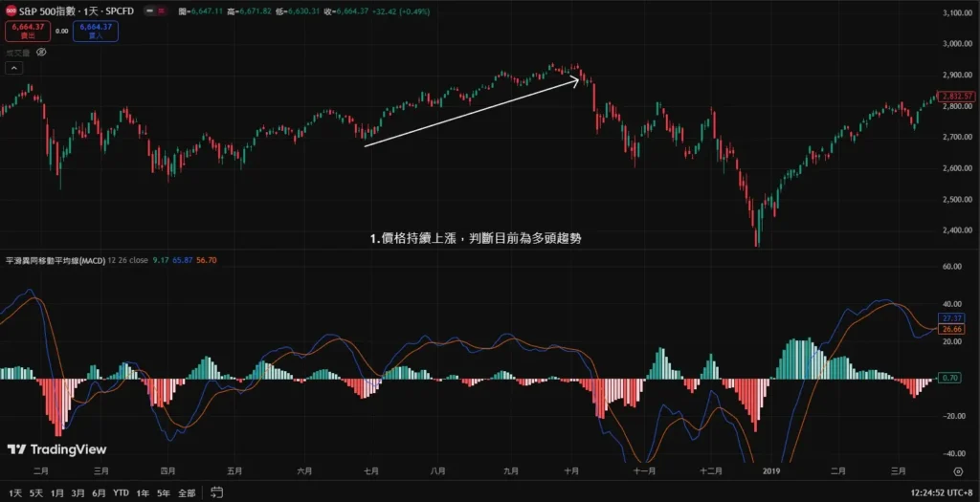Click the blue 6,664.37 買入 buy button
This screenshot has width=980, height=502.
coord(95,31)
